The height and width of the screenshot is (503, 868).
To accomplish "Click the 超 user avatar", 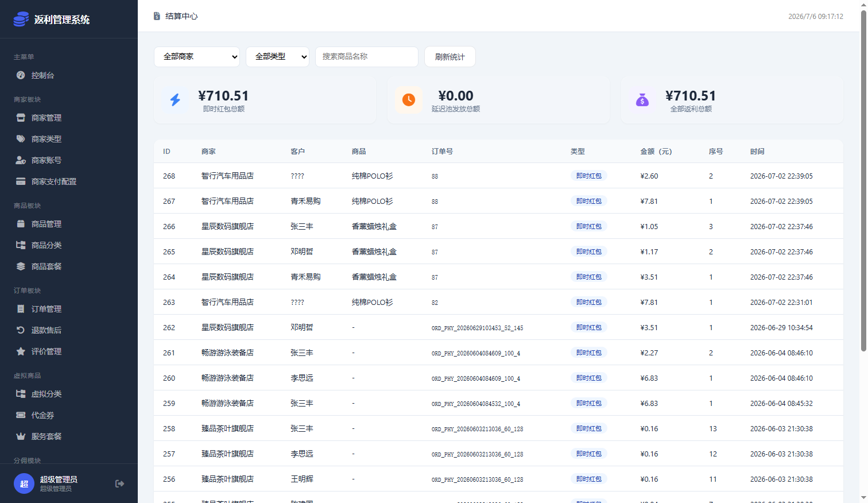I will (x=24, y=483).
